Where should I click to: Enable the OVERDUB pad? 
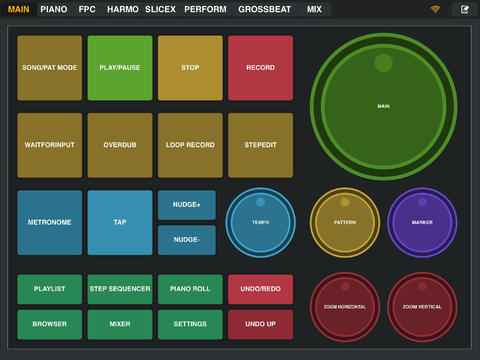(120, 145)
